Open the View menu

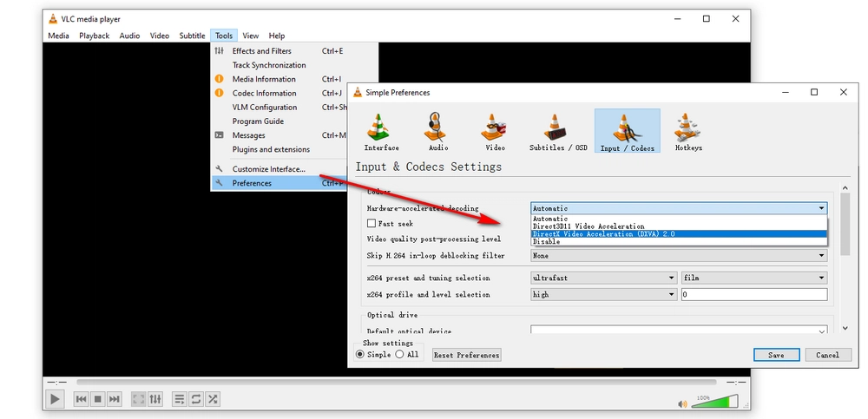tap(250, 36)
